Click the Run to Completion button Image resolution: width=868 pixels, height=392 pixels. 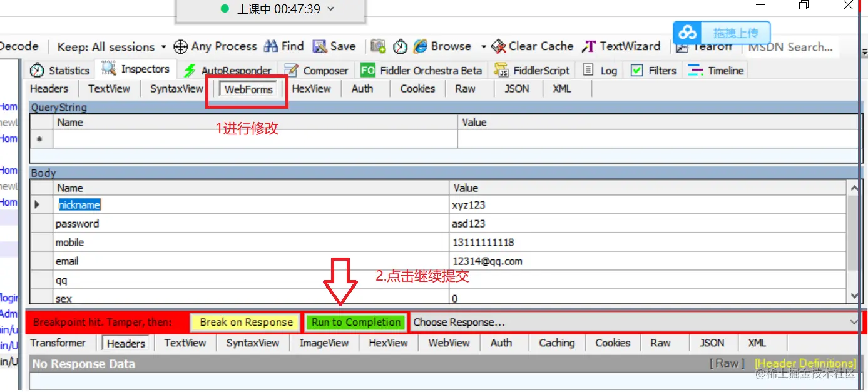[356, 322]
